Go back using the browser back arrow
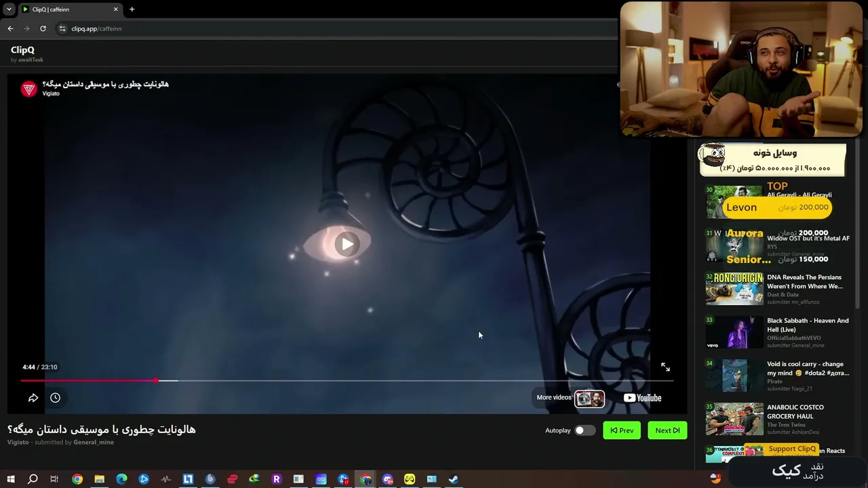This screenshot has width=868, height=488. pos(10,28)
